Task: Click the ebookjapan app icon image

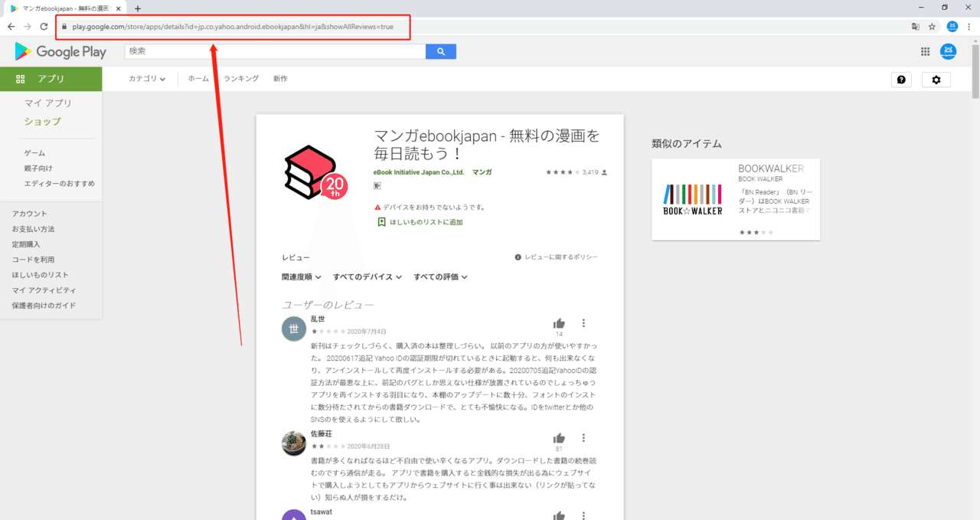Action: coord(315,172)
